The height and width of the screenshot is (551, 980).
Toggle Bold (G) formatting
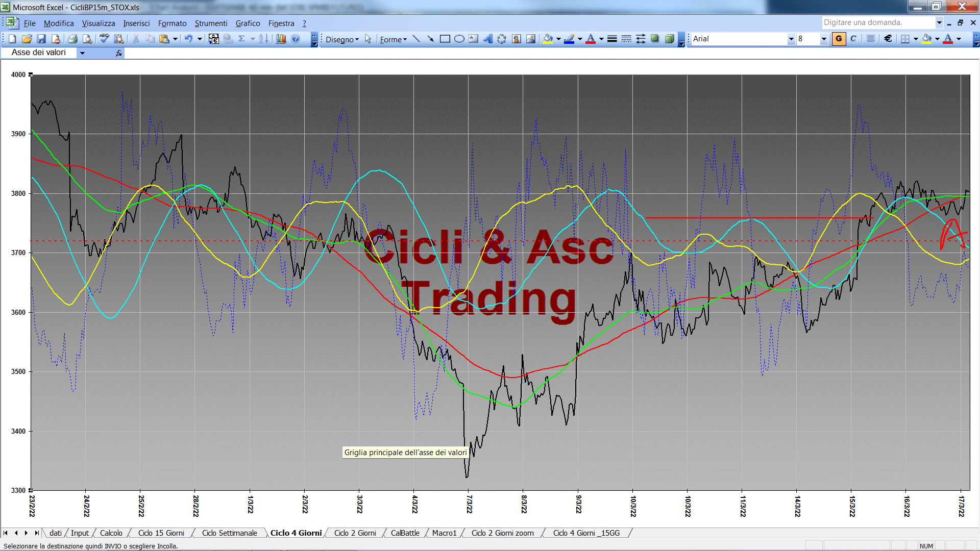tap(839, 39)
